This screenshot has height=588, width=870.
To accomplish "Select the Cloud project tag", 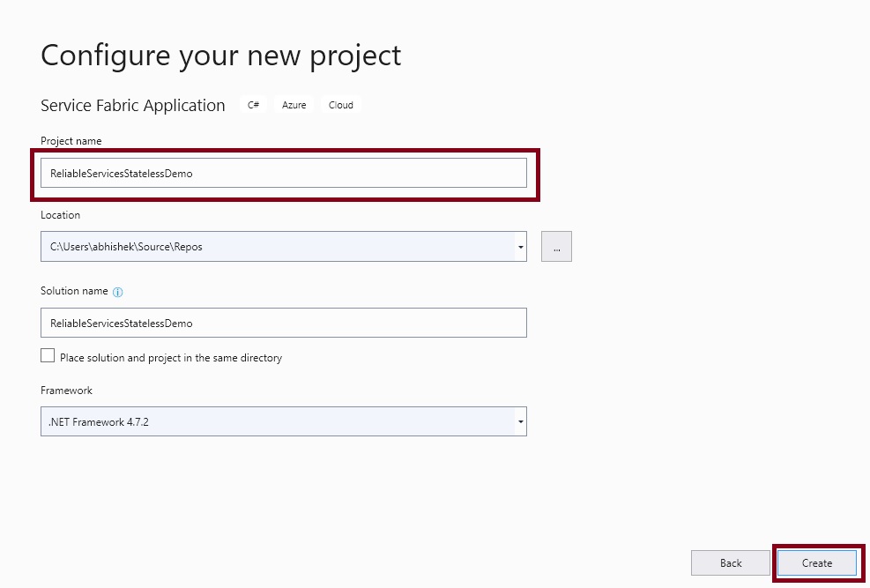I will (x=340, y=104).
